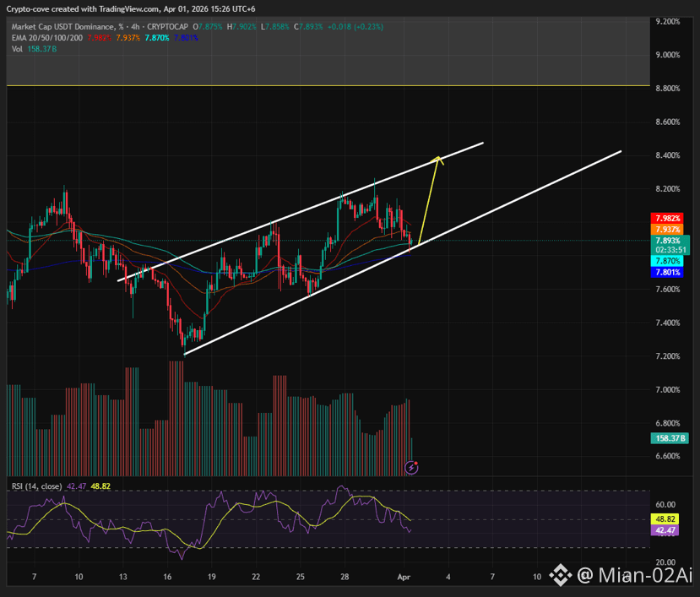Click the blue 7.801% price axis tag
This screenshot has width=700, height=597.
667,272
